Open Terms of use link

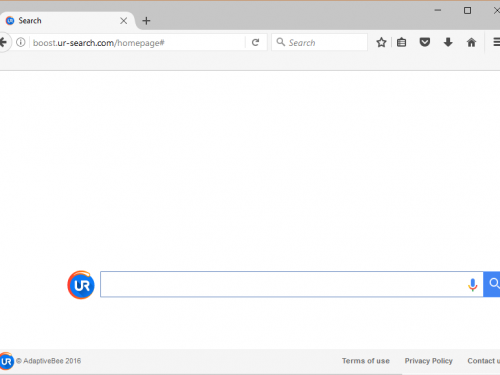(366, 361)
